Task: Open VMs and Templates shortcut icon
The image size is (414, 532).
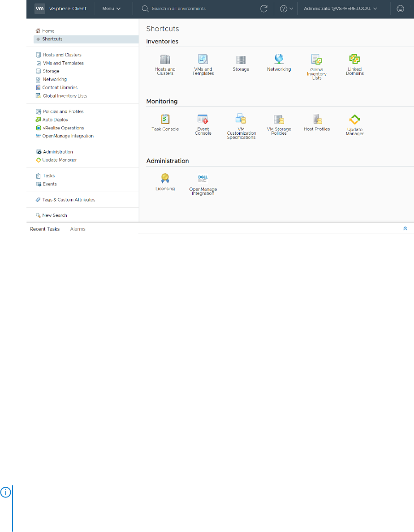Action: (203, 60)
